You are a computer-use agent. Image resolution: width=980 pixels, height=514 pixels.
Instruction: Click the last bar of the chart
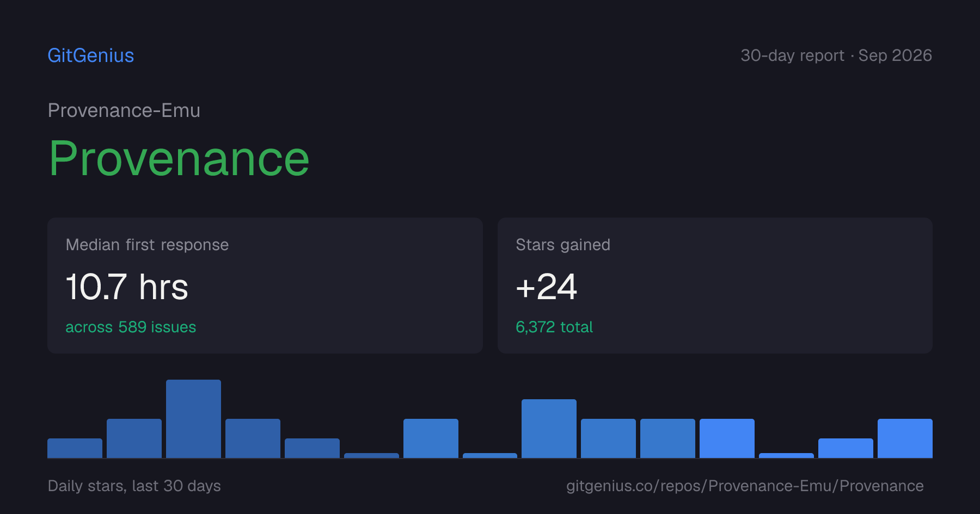[x=905, y=438]
